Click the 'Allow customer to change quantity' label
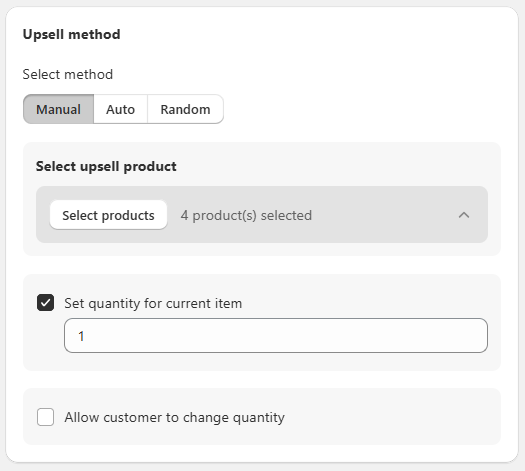The width and height of the screenshot is (525, 471). tap(174, 417)
